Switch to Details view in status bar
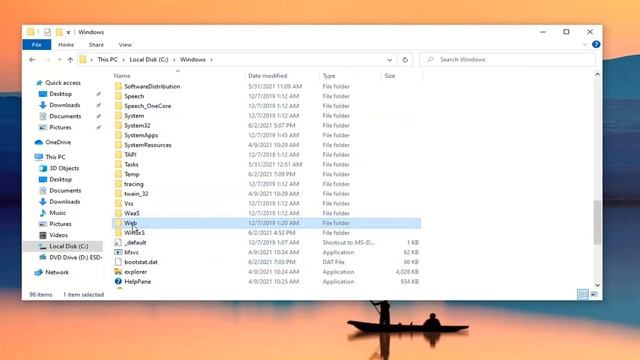 pos(582,294)
